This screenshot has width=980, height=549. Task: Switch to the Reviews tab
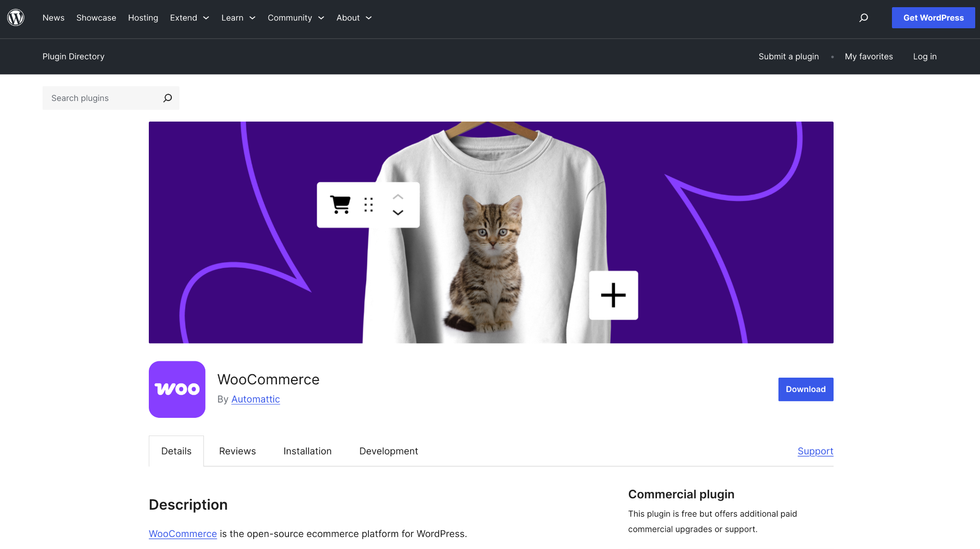point(237,451)
